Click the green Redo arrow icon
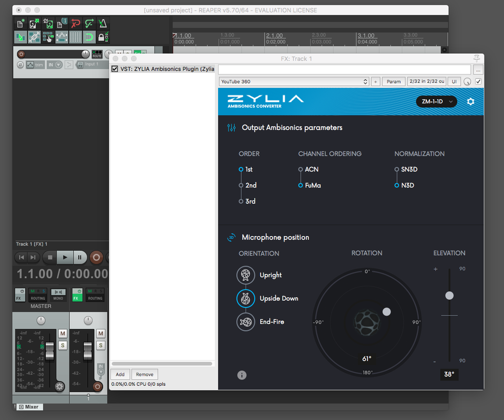 click(89, 24)
